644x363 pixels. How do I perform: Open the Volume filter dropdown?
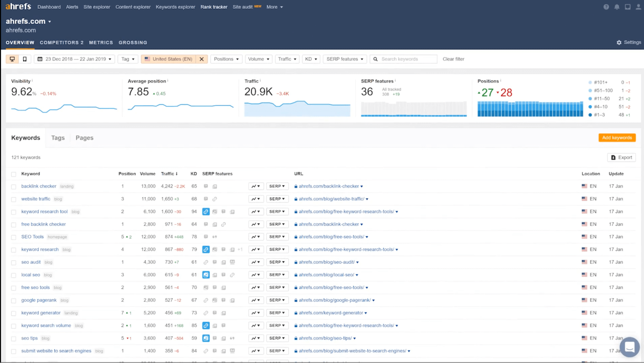pos(259,59)
